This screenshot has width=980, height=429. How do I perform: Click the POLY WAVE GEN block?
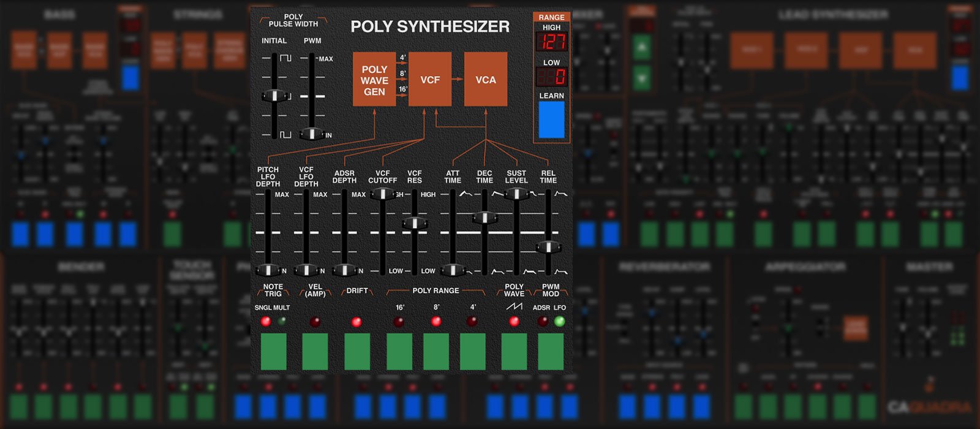(374, 80)
